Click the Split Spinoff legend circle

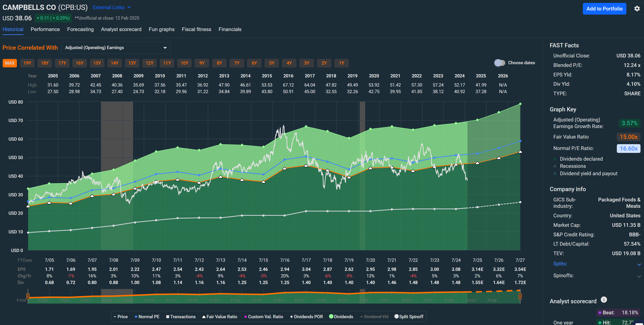pyautogui.click(x=396, y=316)
